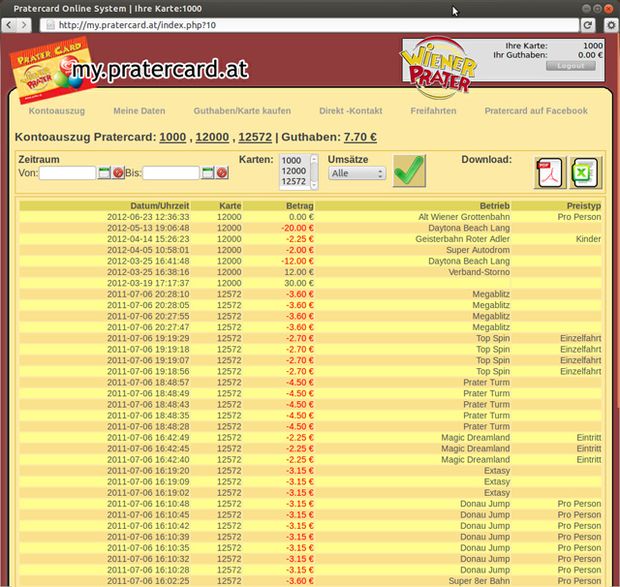Open the Meine Daten menu item
Screen dimensions: 620x587
[x=139, y=111]
